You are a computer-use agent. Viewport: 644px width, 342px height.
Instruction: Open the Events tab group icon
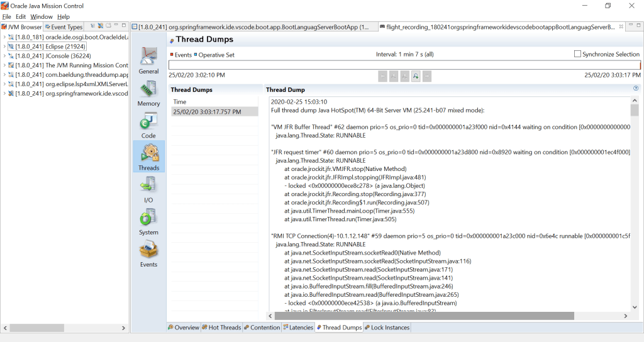148,250
